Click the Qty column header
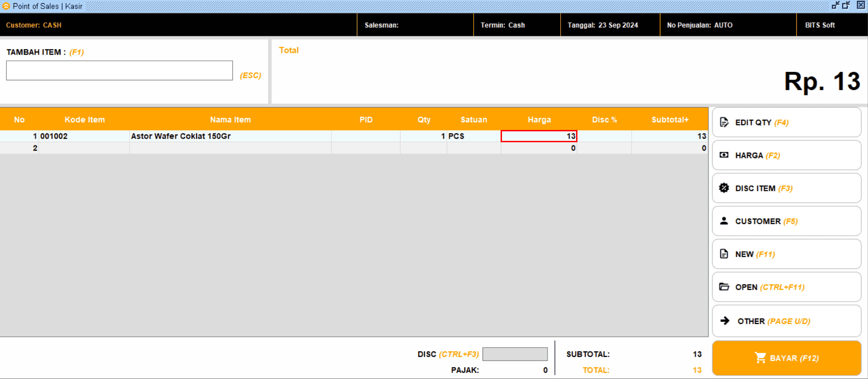868x379 pixels. coord(423,120)
